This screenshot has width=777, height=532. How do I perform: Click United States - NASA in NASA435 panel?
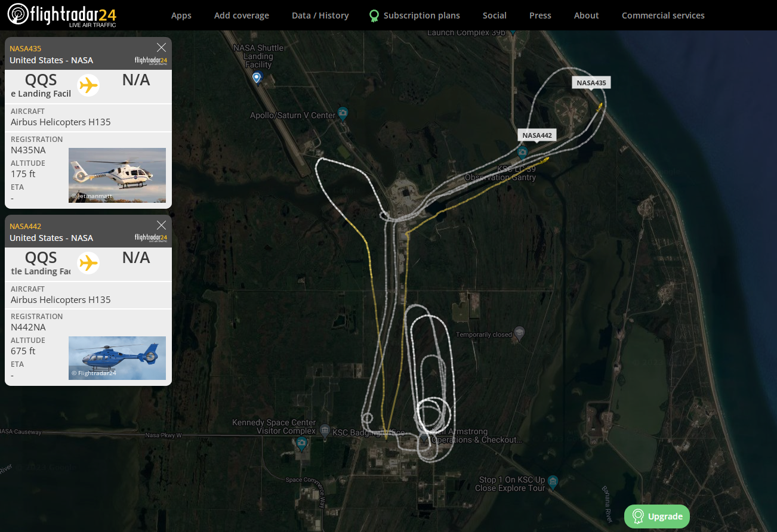51,60
